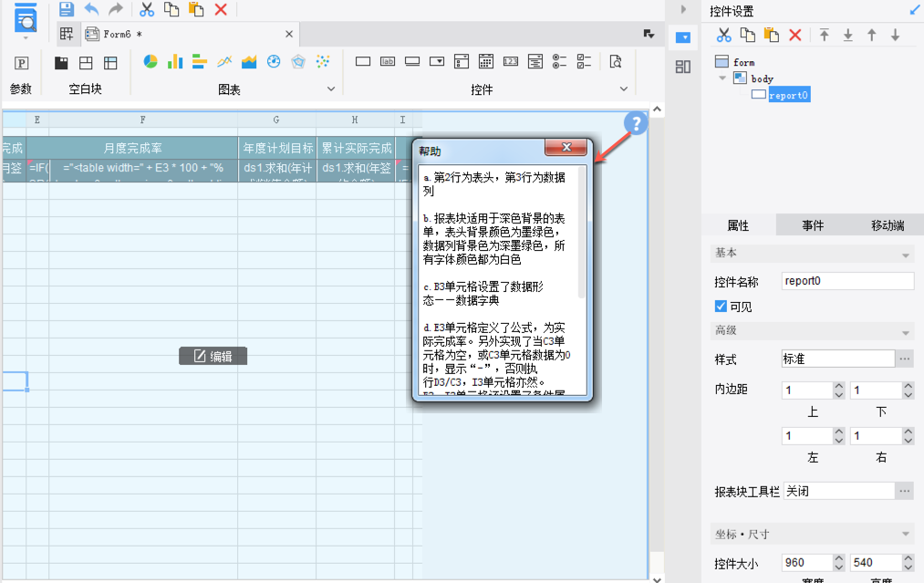Collapse the body node in widget tree

click(x=722, y=78)
